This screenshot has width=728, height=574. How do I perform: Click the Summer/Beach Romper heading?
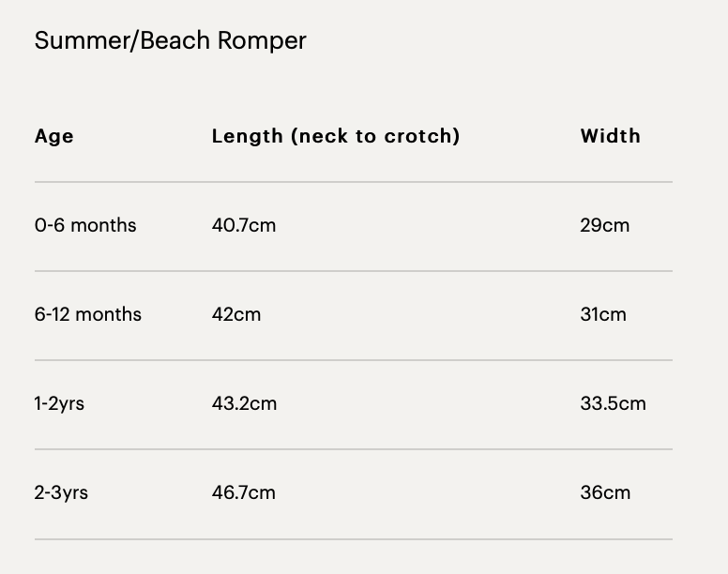170,40
